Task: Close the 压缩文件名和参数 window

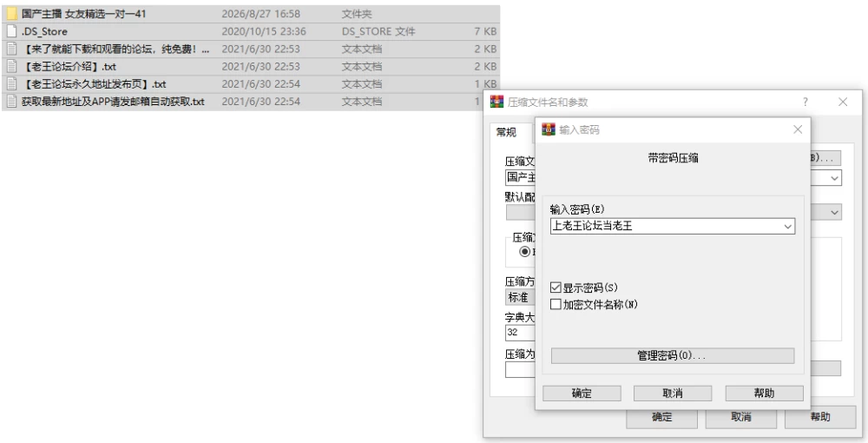Action: (x=843, y=102)
